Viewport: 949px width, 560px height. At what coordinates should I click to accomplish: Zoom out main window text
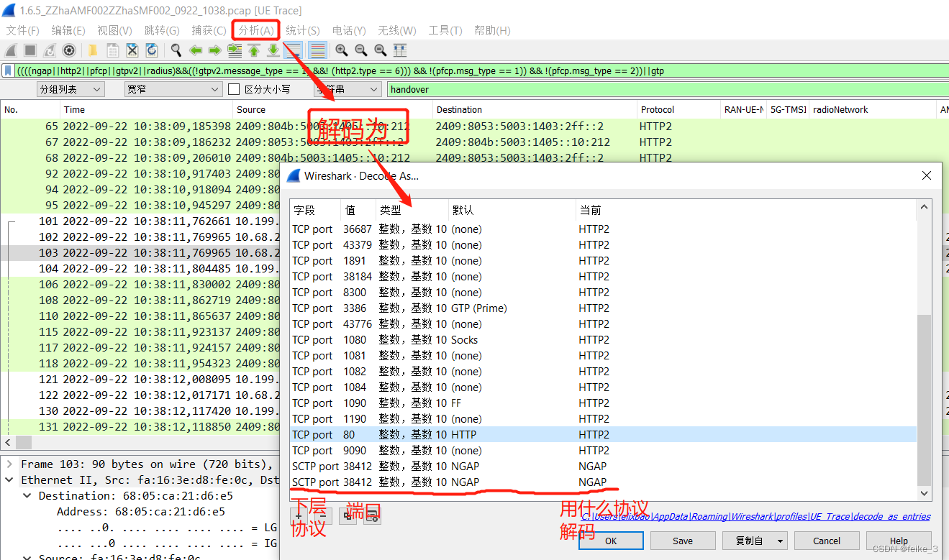pyautogui.click(x=361, y=50)
